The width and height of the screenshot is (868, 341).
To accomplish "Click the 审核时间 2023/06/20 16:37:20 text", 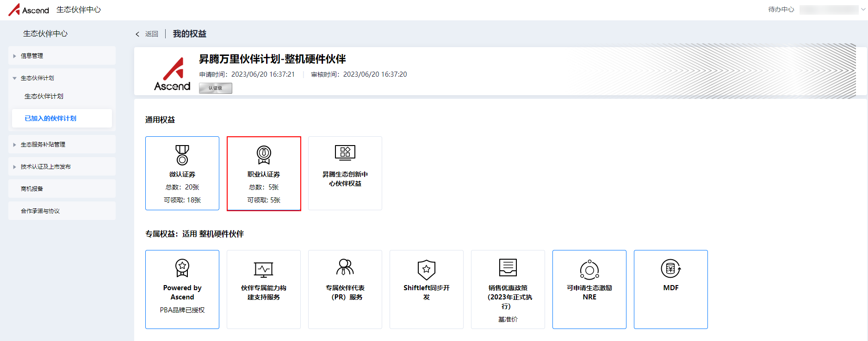I will pos(359,74).
